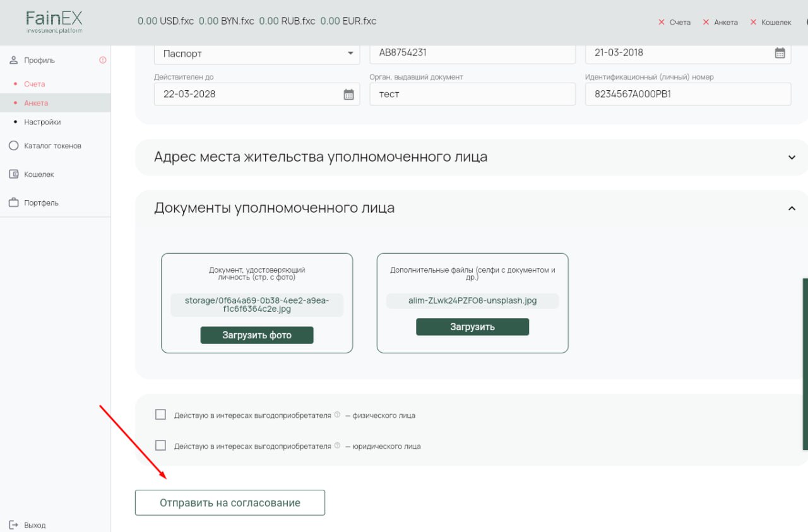Image resolution: width=808 pixels, height=532 pixels.
Task: Open the Кошелек wallet icon in sidebar
Action: [x=14, y=174]
